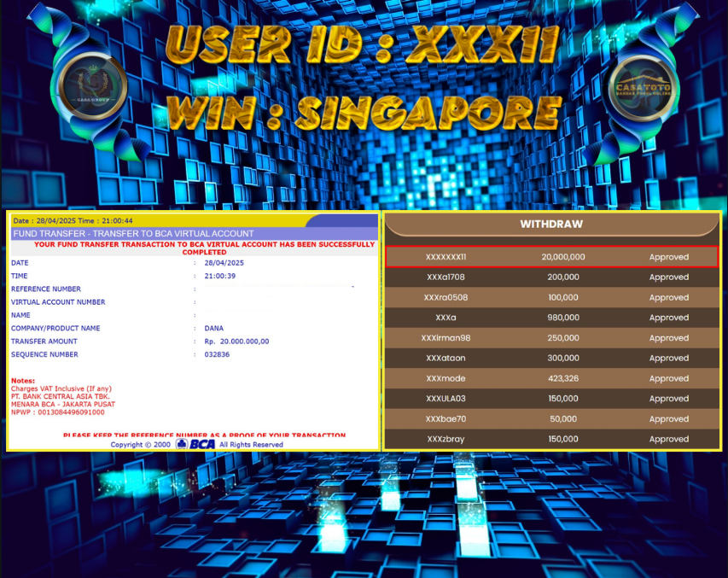This screenshot has height=578, width=728.
Task: Click the Approved status for XXXa1708
Action: coord(668,277)
